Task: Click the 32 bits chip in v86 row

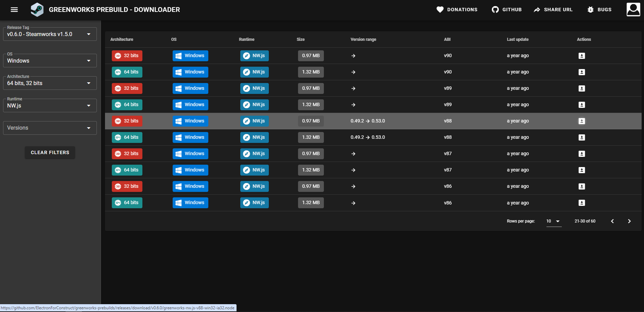Action: pyautogui.click(x=127, y=186)
